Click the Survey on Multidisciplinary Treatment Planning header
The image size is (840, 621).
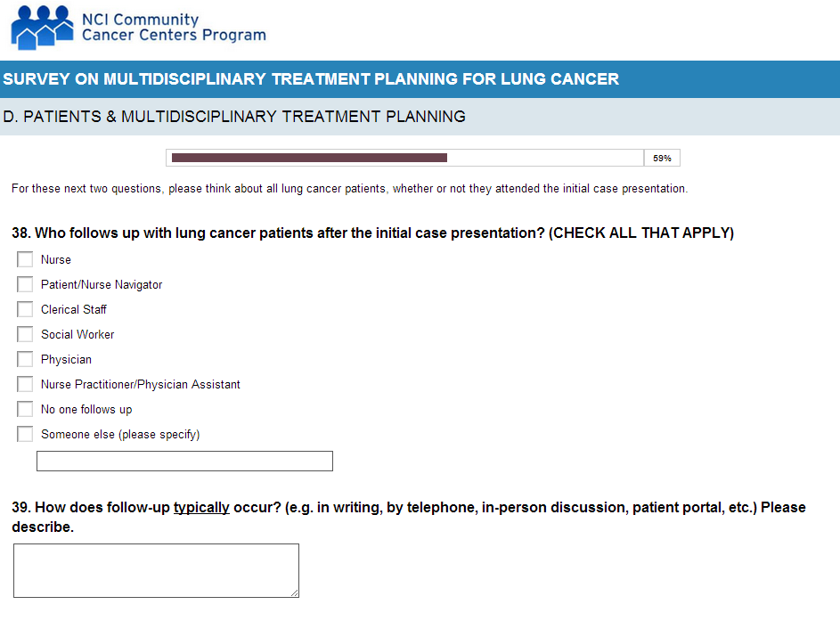(311, 79)
